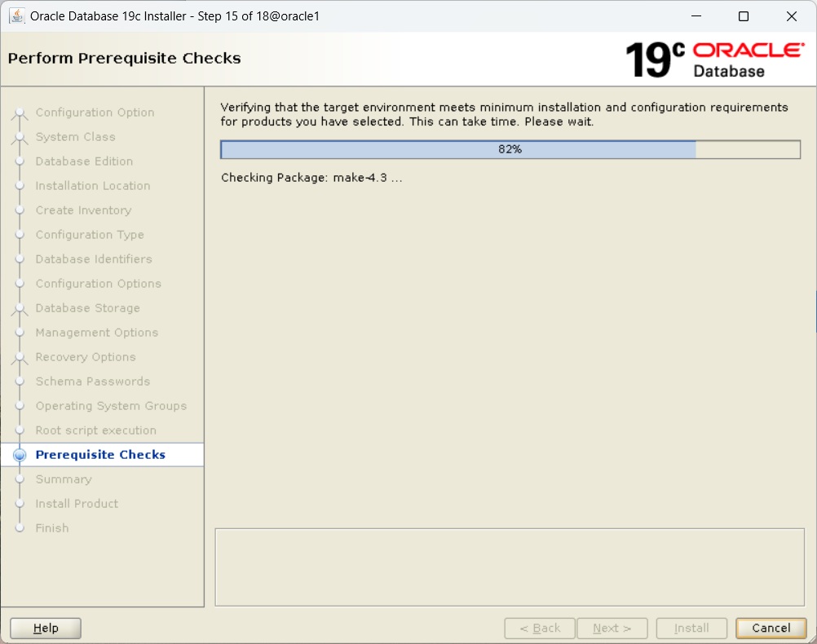The image size is (817, 644).
Task: Choose Install Product step in sidebar
Action: (77, 504)
